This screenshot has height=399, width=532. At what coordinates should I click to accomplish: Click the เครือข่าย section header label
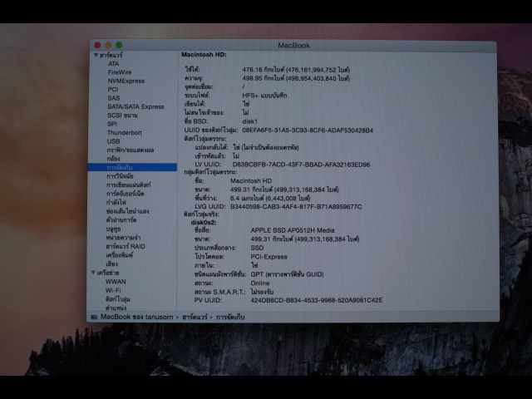coord(108,273)
